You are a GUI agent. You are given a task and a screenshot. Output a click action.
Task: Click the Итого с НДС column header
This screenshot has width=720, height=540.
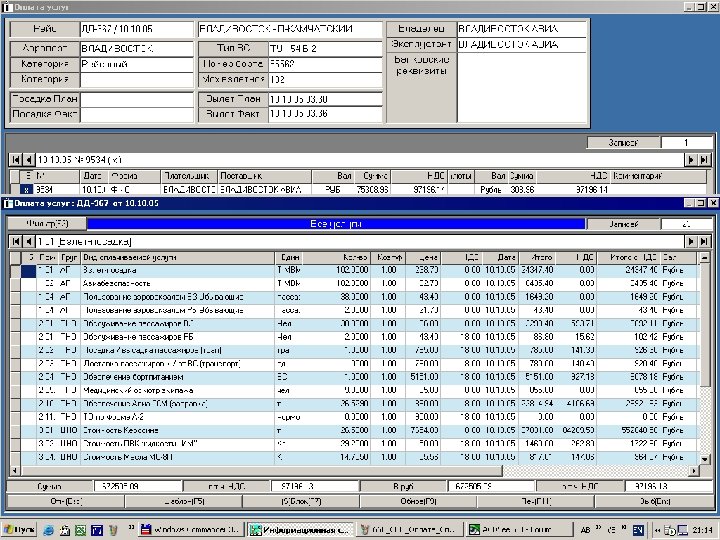[629, 258]
